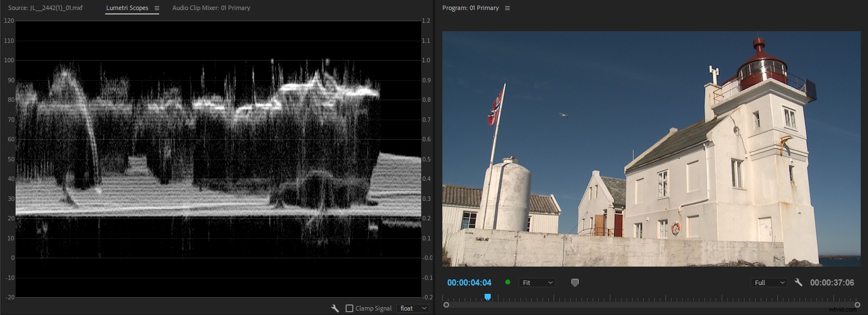Click the lighthouse video preview frame

pos(651,149)
